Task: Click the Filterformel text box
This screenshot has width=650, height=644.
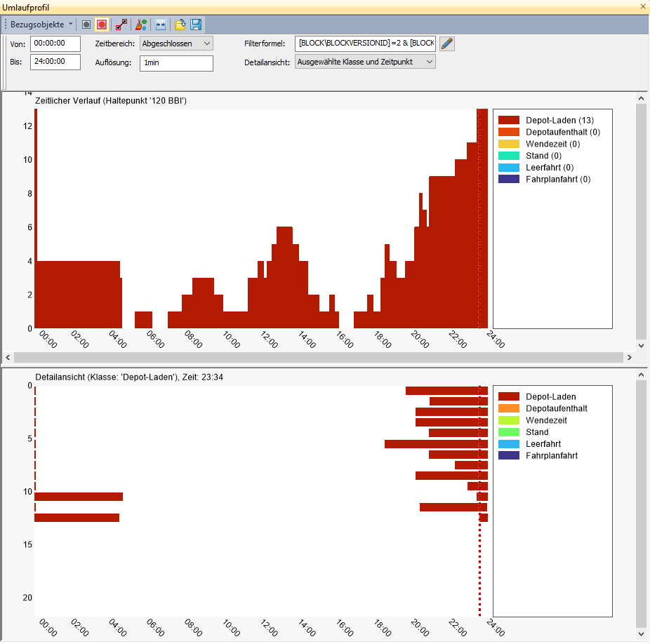Action: click(365, 43)
